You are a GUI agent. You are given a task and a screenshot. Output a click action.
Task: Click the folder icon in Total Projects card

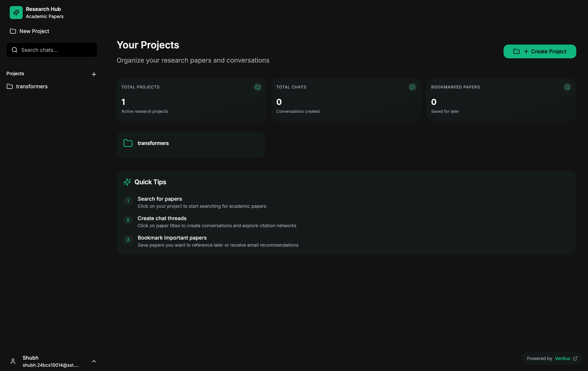point(258,87)
